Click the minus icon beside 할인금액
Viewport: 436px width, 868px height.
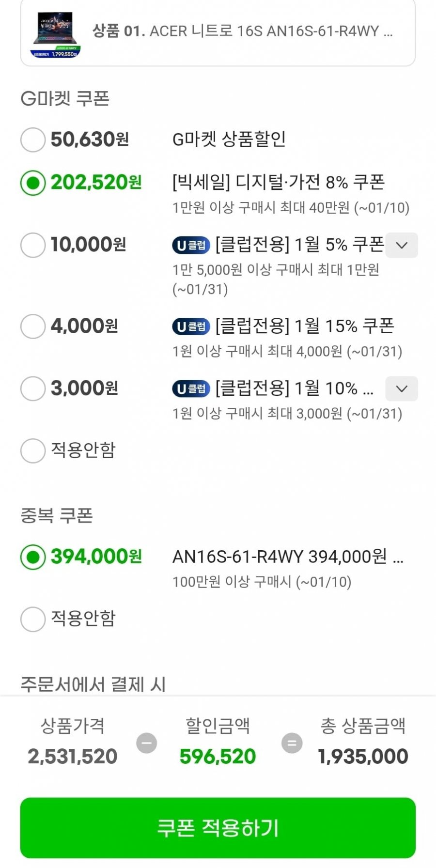point(146,743)
